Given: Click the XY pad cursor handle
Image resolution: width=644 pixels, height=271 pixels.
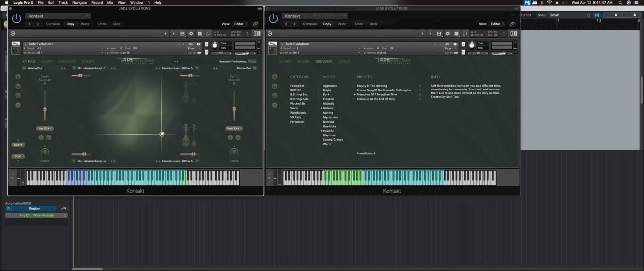Looking at the screenshot, I should coord(162,134).
